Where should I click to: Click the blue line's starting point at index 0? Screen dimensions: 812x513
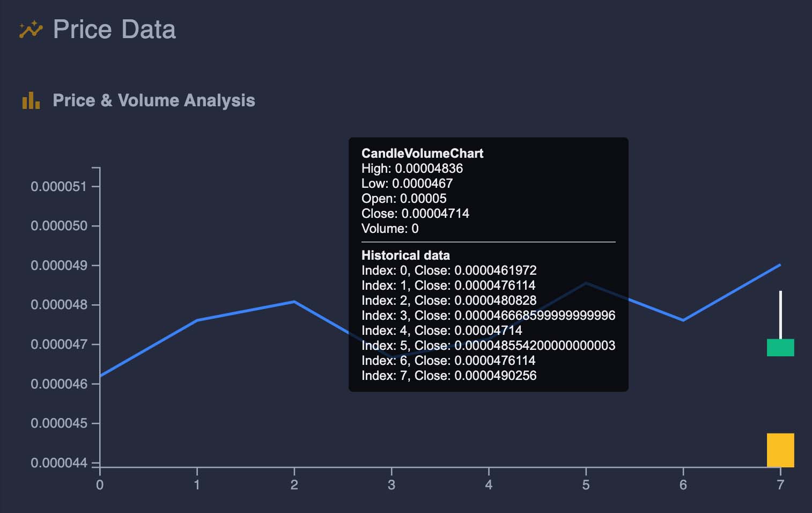click(100, 376)
